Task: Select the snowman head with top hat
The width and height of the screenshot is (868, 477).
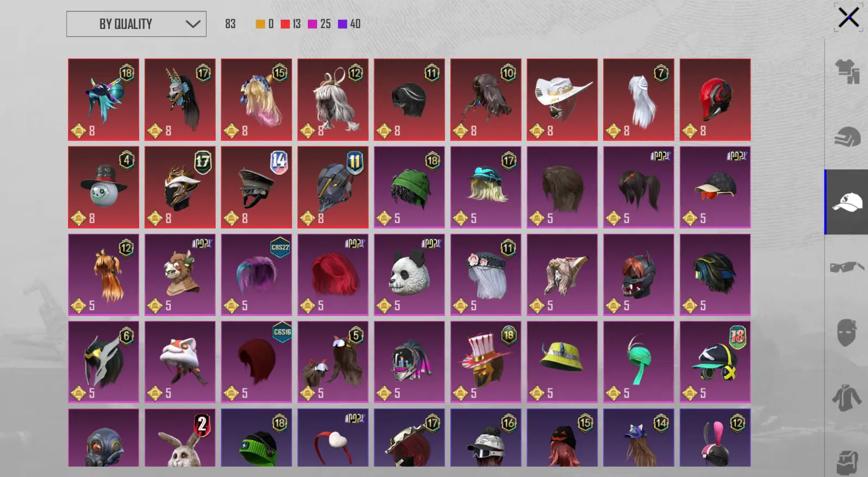Action: click(x=103, y=187)
